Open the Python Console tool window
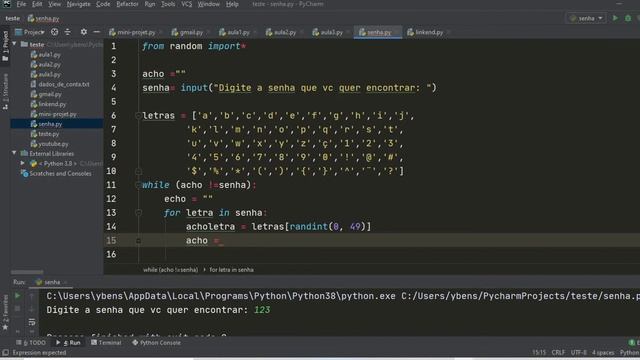This screenshot has height=360, width=640. pyautogui.click(x=157, y=343)
